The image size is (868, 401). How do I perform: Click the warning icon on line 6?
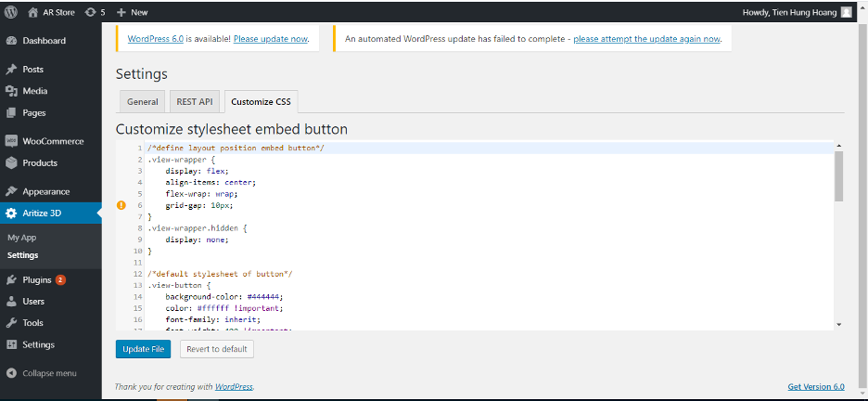(x=121, y=205)
